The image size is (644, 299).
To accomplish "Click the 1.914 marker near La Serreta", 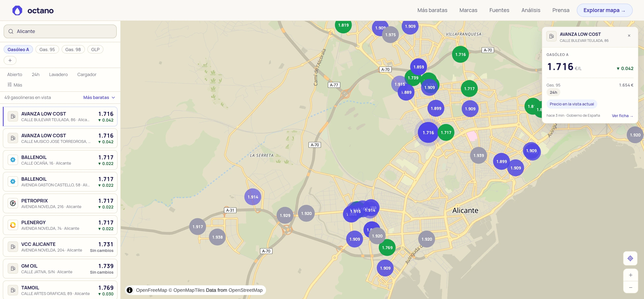I will click(253, 197).
